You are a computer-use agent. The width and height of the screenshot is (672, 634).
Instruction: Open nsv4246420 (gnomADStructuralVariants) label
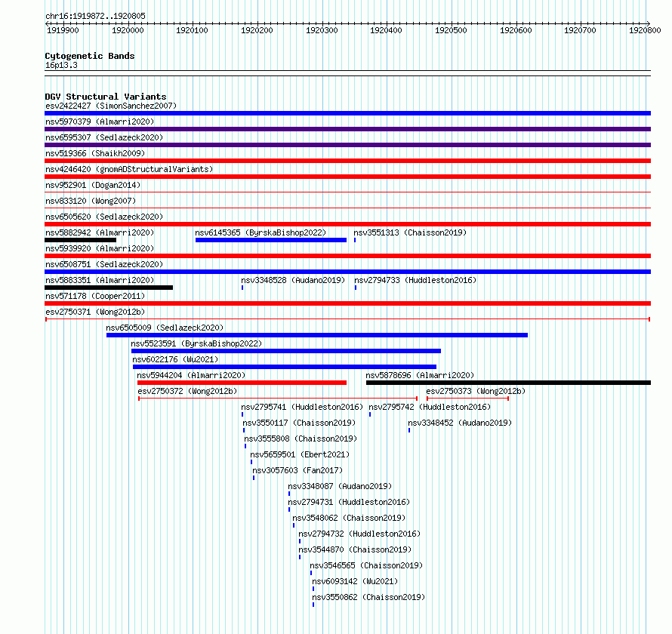129,169
